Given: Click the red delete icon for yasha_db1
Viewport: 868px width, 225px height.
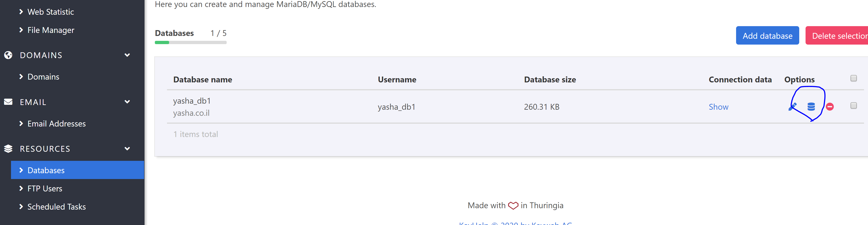Looking at the screenshot, I should 830,107.
